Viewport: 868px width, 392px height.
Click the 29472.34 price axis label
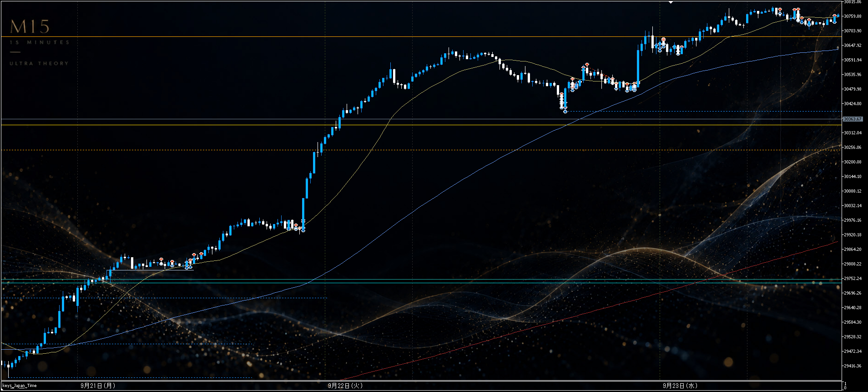pos(853,351)
